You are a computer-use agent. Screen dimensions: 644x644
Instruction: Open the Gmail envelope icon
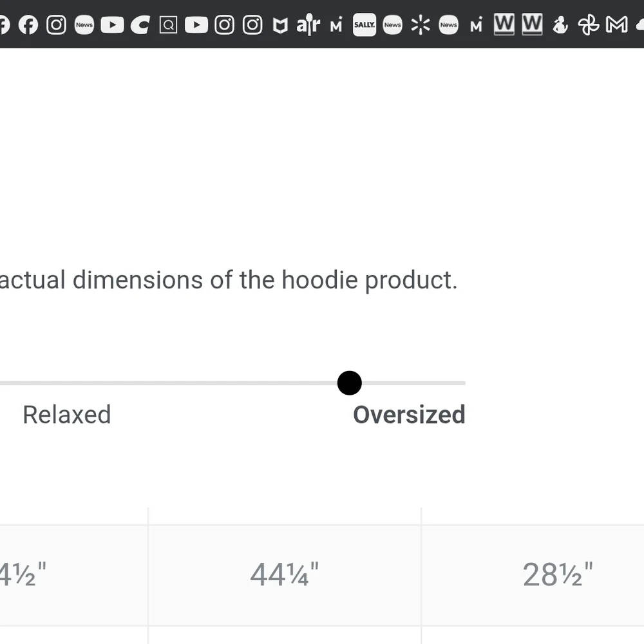click(616, 25)
